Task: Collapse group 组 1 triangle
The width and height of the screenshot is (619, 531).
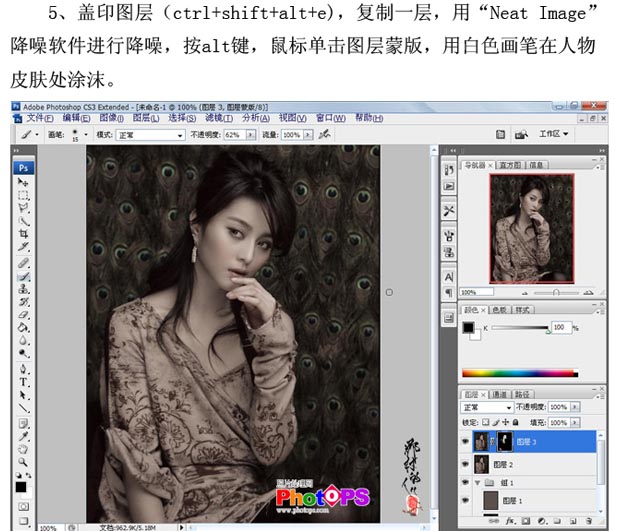Action: click(478, 482)
